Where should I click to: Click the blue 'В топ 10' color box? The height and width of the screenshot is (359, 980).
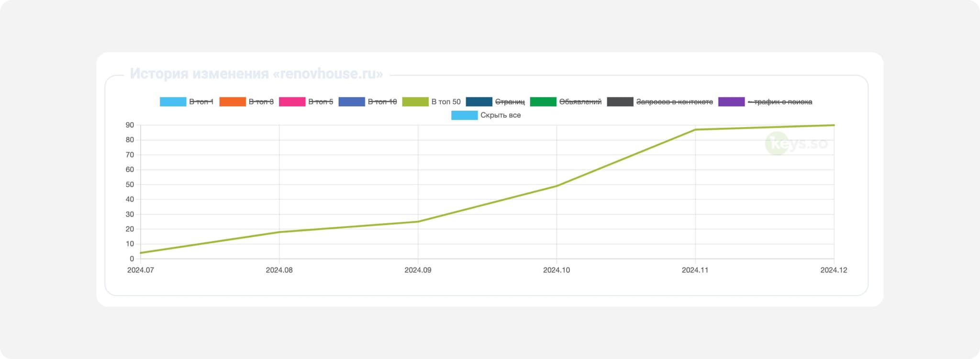click(x=352, y=102)
